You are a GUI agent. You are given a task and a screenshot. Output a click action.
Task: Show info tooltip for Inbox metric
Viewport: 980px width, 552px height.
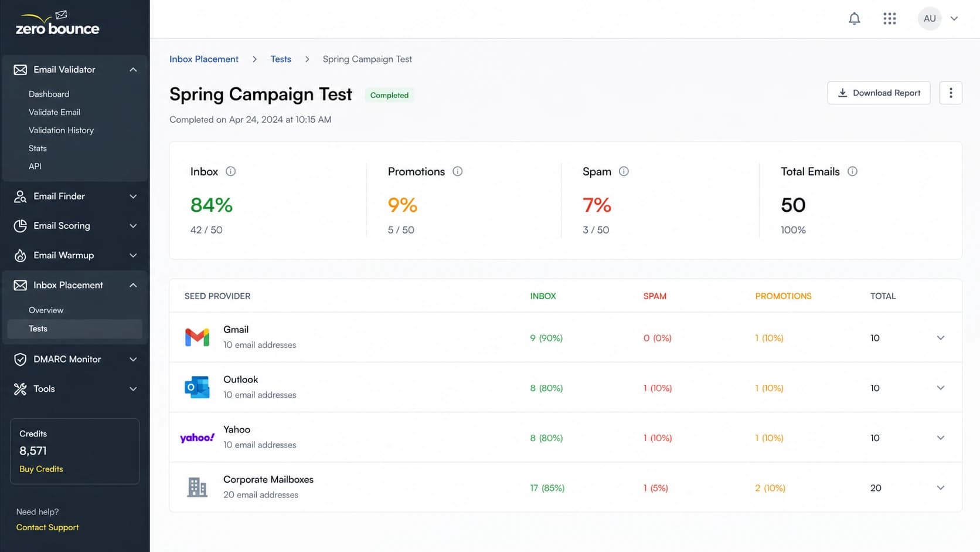pos(231,171)
